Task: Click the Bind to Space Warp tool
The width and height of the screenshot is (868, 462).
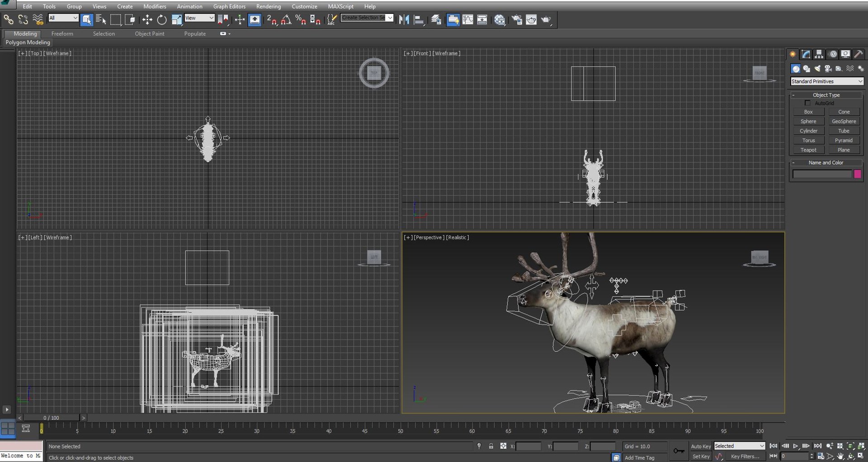Action: [x=38, y=19]
